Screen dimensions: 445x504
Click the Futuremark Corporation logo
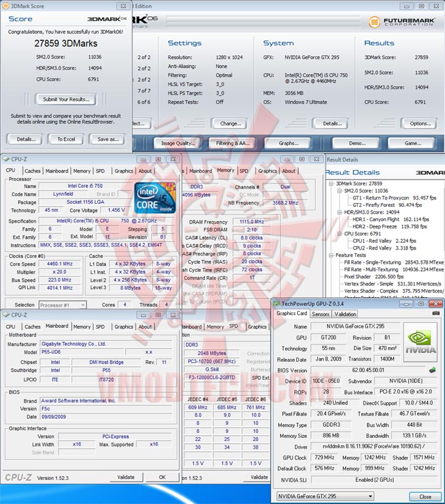(x=402, y=22)
